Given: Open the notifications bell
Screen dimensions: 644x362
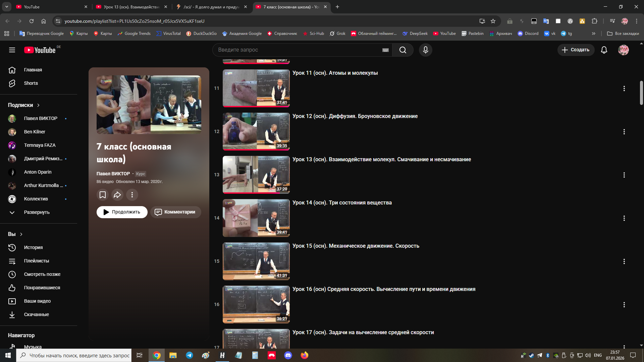Looking at the screenshot, I should (x=604, y=50).
